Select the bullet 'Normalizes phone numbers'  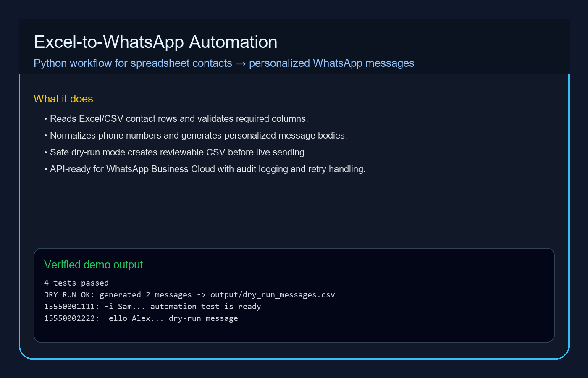[x=196, y=136]
